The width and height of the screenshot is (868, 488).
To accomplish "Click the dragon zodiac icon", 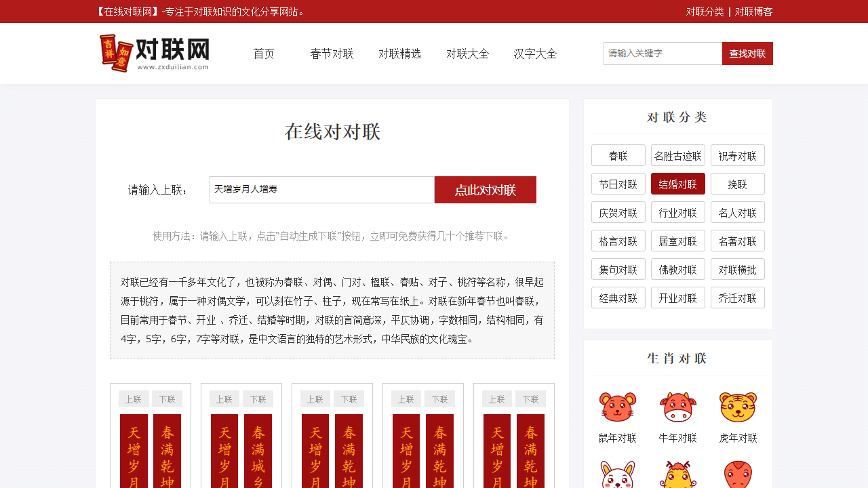I will tap(678, 474).
